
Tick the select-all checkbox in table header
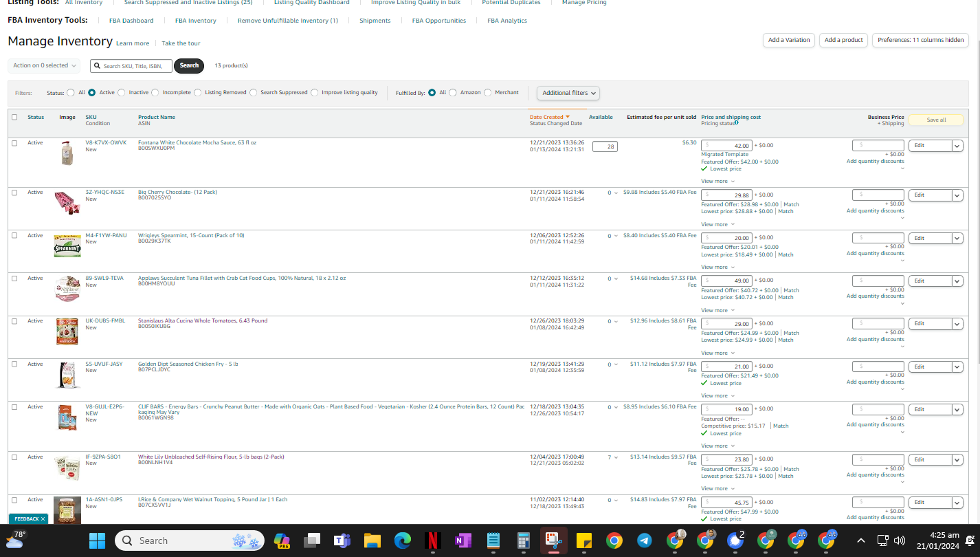(14, 117)
